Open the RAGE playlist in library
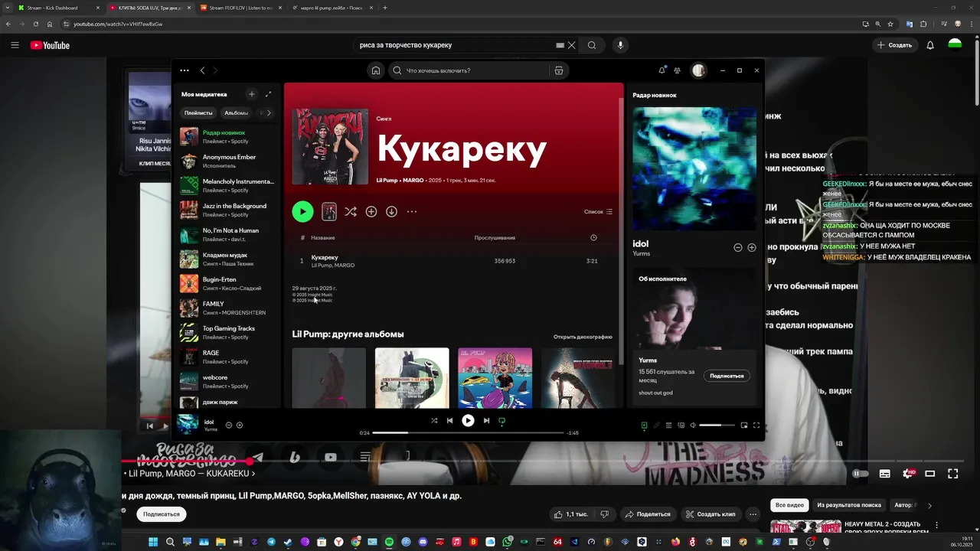This screenshot has height=551, width=980. (x=227, y=357)
